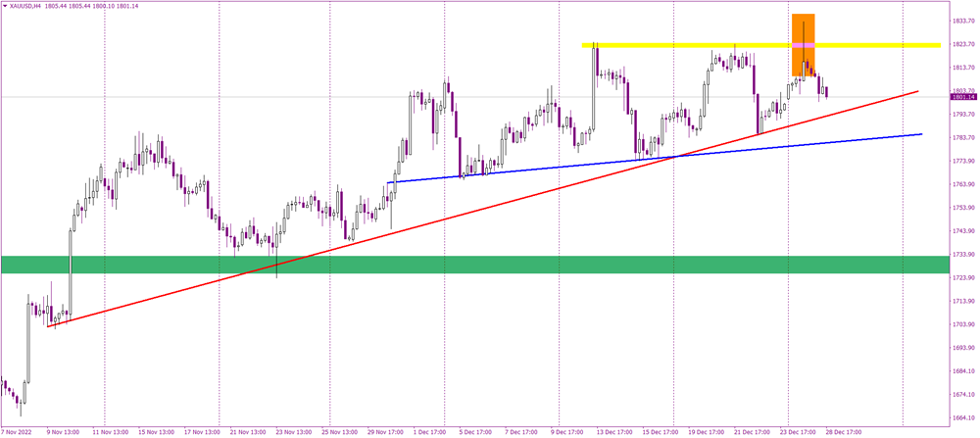Click time label 7 Nov 2022
Image resolution: width=980 pixels, height=438 pixels.
[15, 432]
